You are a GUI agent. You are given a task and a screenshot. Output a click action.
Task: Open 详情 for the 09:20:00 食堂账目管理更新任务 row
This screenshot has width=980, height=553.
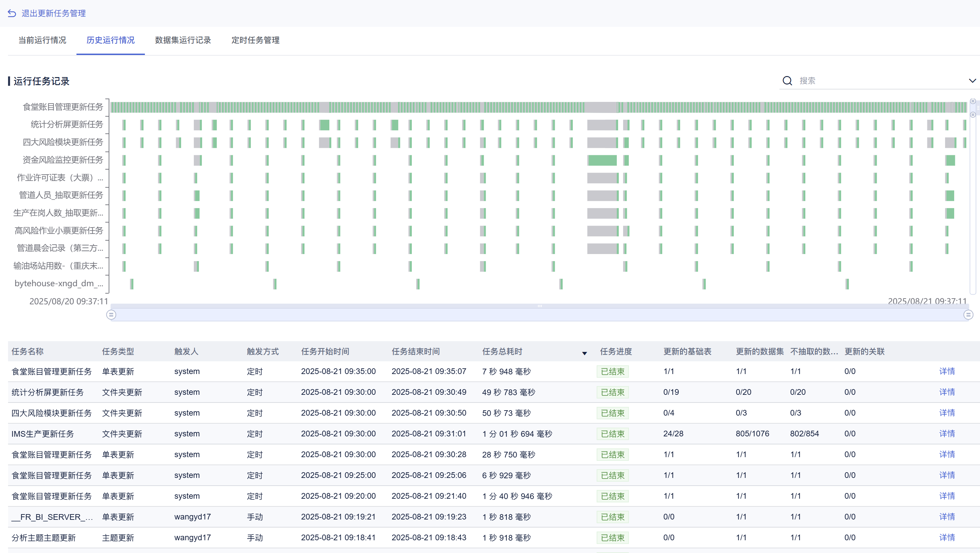coord(946,496)
